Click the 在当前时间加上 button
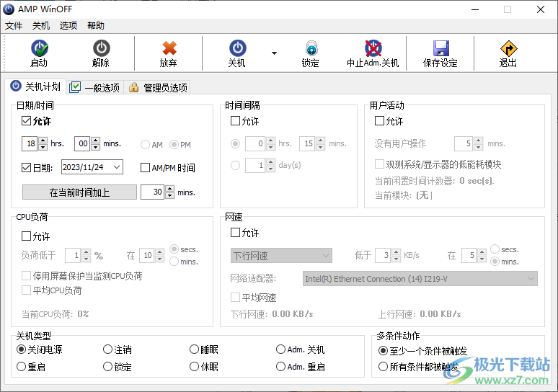 tap(79, 192)
